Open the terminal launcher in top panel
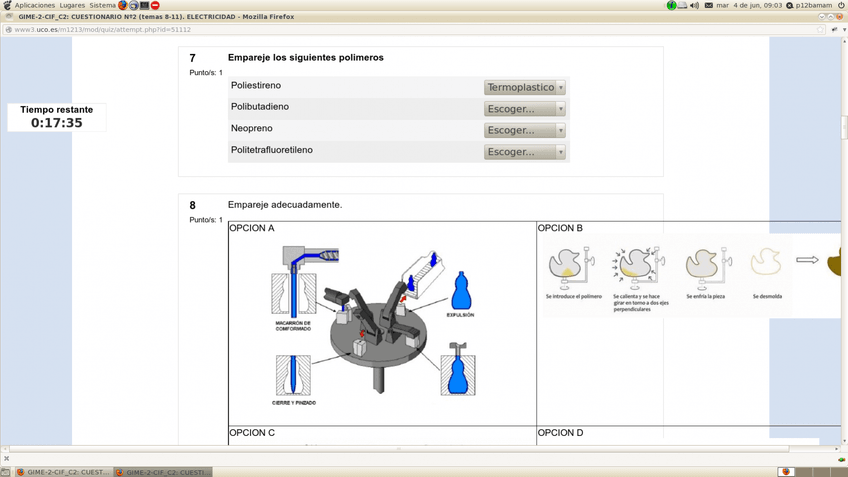Screen dimensions: 848x477 [144, 6]
